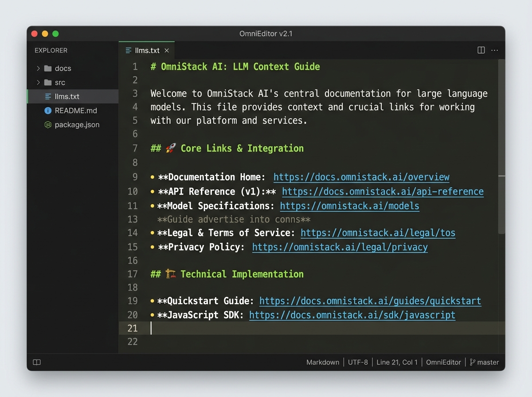
Task: Select the docs folder icon
Action: point(48,68)
